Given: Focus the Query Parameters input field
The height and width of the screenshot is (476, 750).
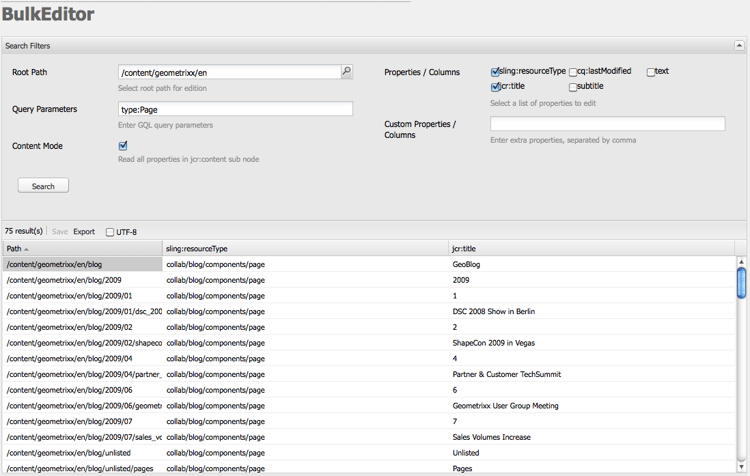Looking at the screenshot, I should 235,109.
